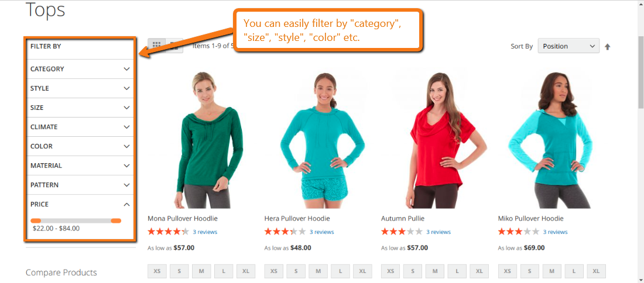Select size XL for Miko Pullover Hoodie

597,271
